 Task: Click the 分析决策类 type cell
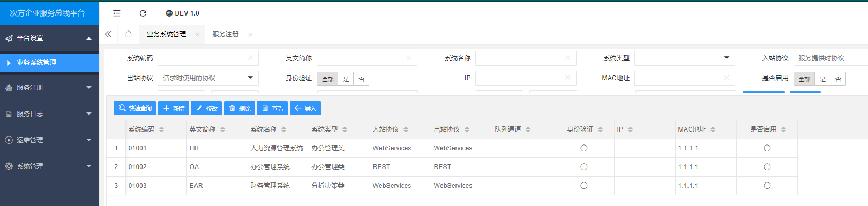coord(339,186)
